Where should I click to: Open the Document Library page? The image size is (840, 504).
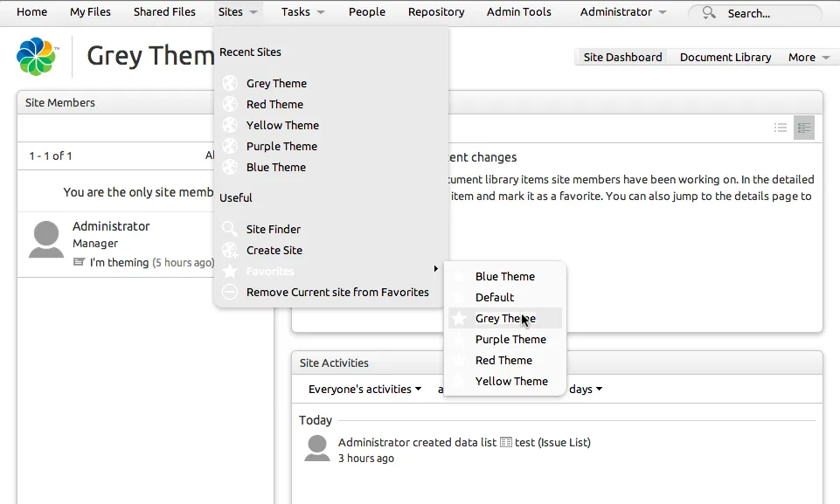[725, 57]
